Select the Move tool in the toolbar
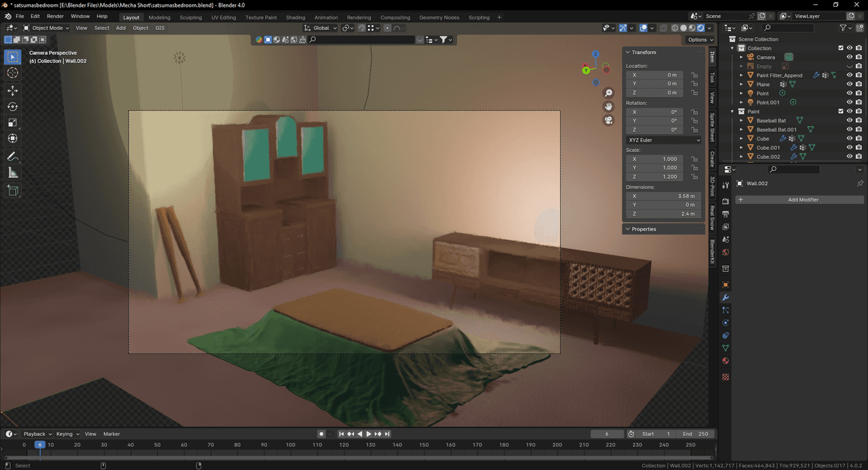Viewport: 868px width, 470px height. point(13,90)
